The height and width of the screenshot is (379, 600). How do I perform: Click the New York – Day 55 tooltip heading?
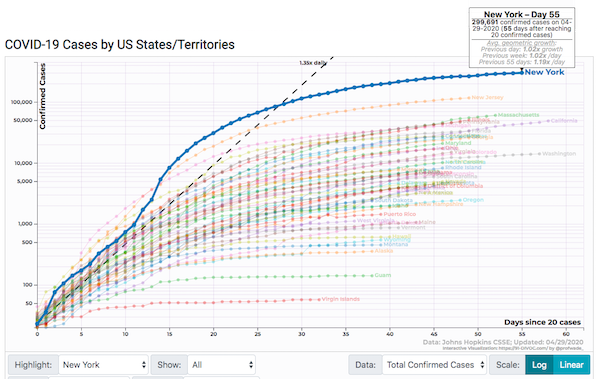522,14
